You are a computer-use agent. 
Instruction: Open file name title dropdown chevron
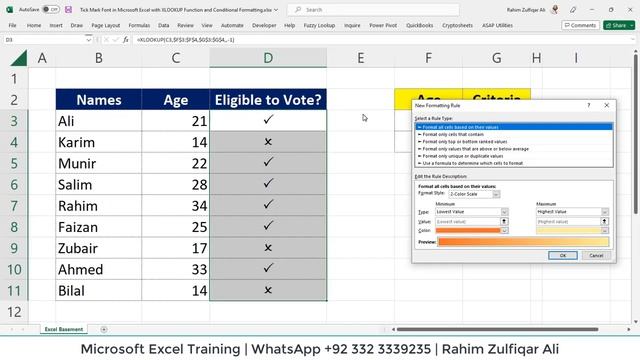click(x=276, y=9)
